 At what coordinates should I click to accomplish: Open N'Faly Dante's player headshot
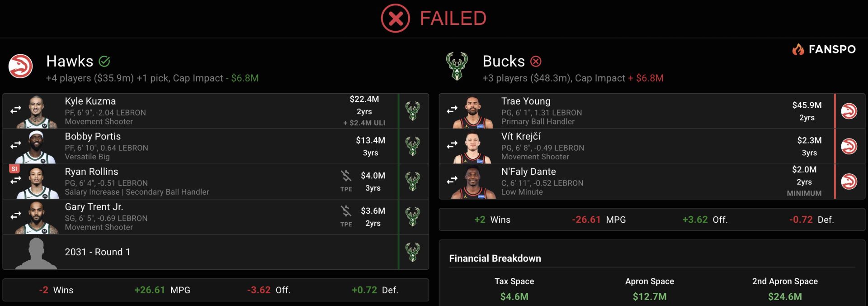[472, 182]
